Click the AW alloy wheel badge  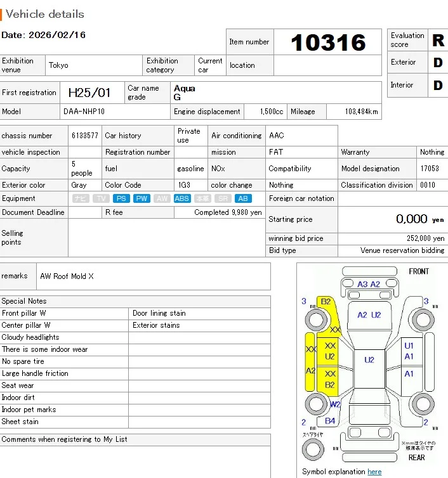162,198
